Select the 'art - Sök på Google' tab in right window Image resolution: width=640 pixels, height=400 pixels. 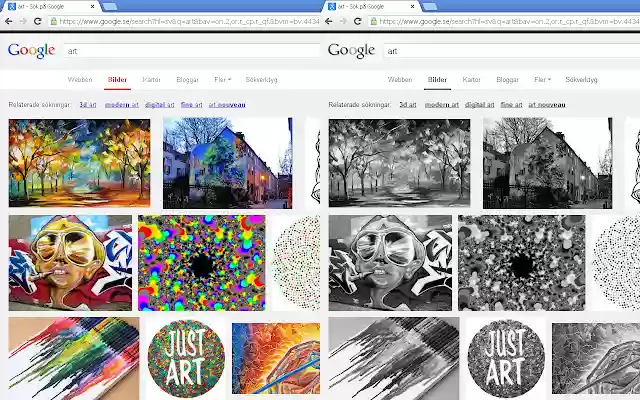coord(370,7)
